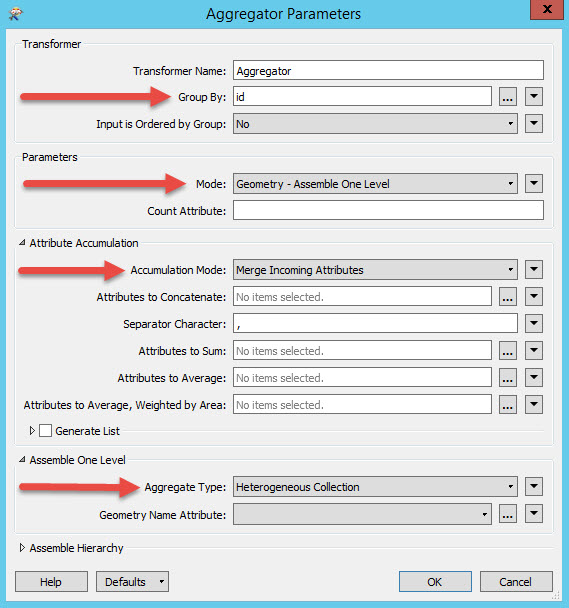
Task: Click arrow menu next to Attributes to Average
Action: click(x=534, y=378)
